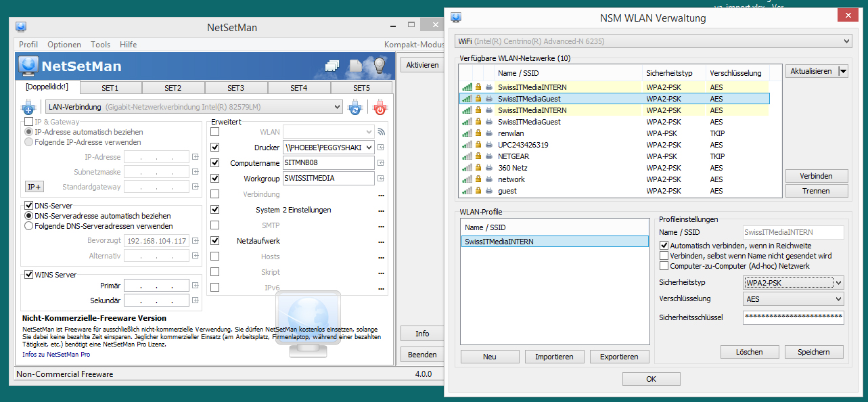
Task: Click the Verbinden button
Action: (x=817, y=176)
